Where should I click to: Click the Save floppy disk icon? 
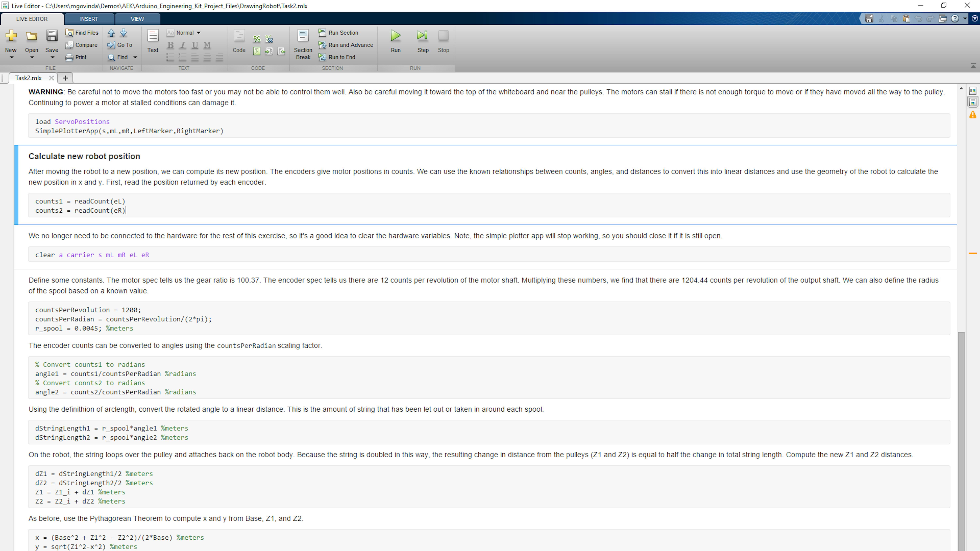(52, 36)
